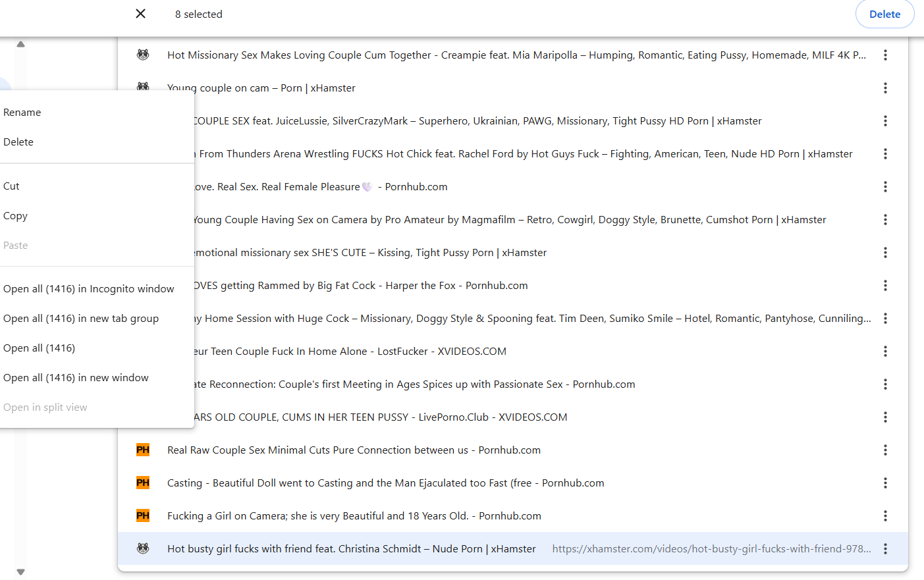Clear the selection with the X icon

point(140,14)
